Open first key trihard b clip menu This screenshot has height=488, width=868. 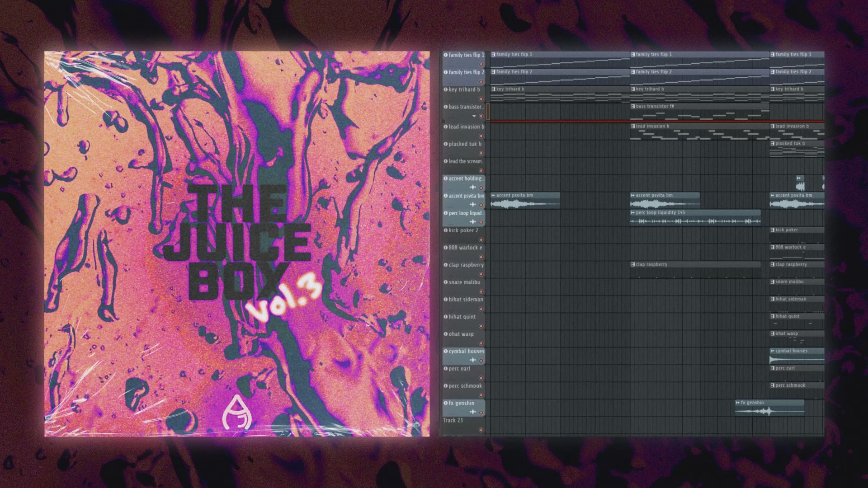[493, 89]
